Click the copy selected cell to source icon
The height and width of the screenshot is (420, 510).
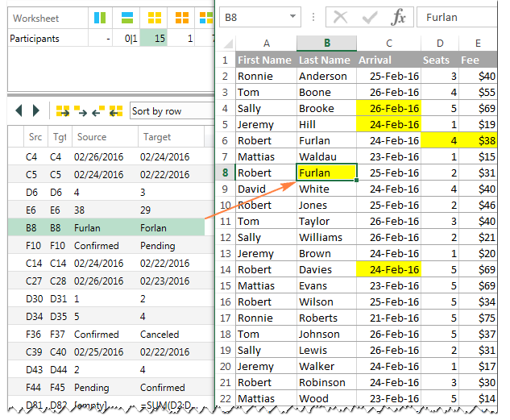[x=98, y=111]
